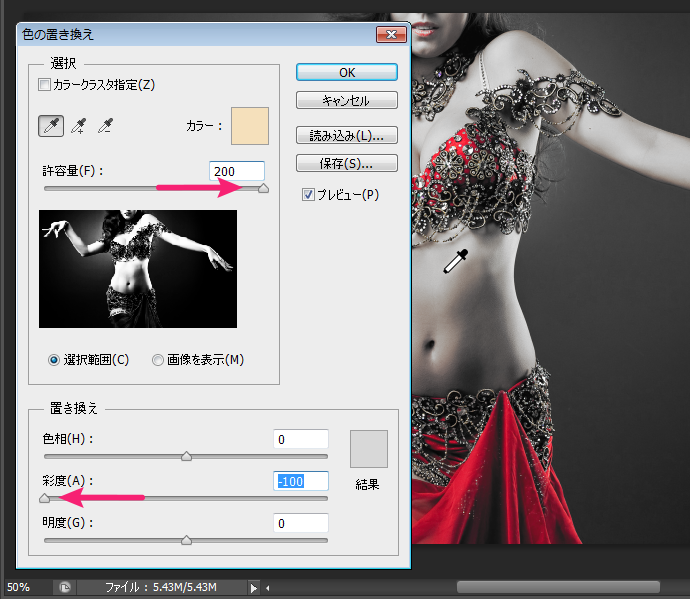Select the 選択範囲(C) radio button
Image resolution: width=690 pixels, height=599 pixels.
[x=55, y=360]
